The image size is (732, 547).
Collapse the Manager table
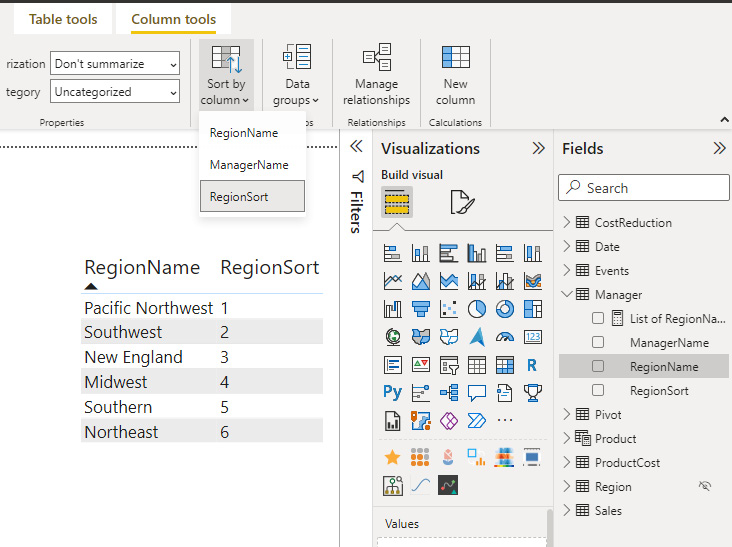click(x=567, y=294)
